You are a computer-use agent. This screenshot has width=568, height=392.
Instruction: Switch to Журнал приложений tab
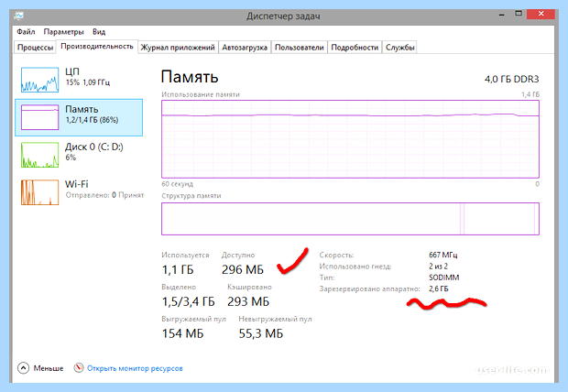178,48
